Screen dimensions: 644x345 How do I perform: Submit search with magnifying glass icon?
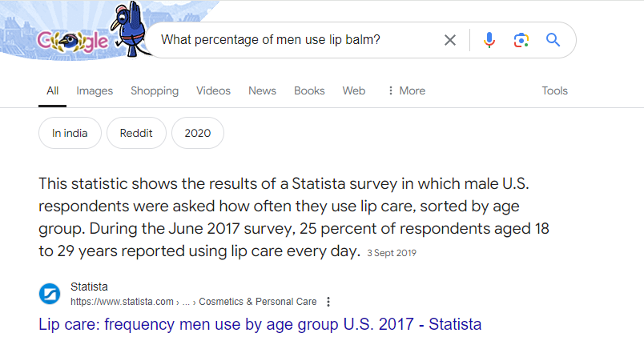(553, 40)
